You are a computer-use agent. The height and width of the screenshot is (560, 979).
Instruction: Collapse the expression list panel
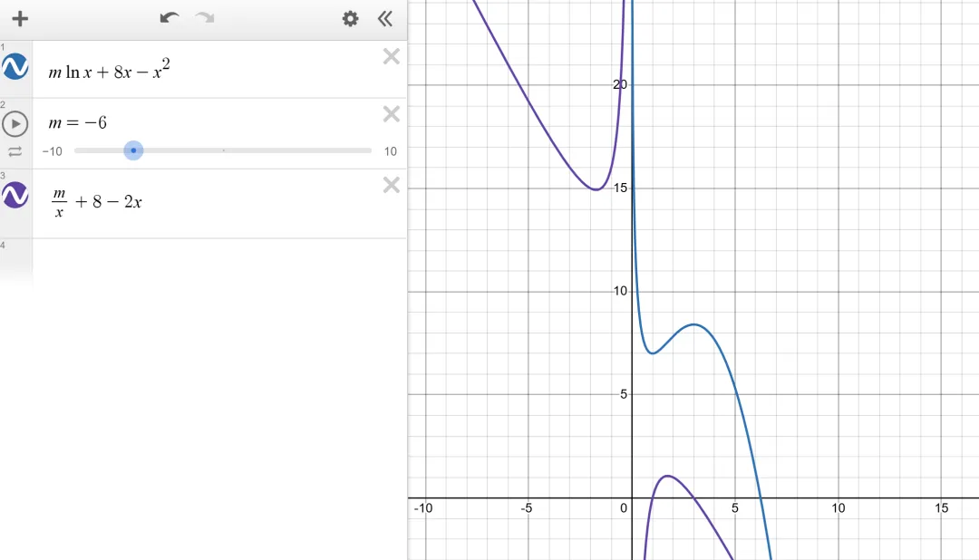[x=385, y=19]
